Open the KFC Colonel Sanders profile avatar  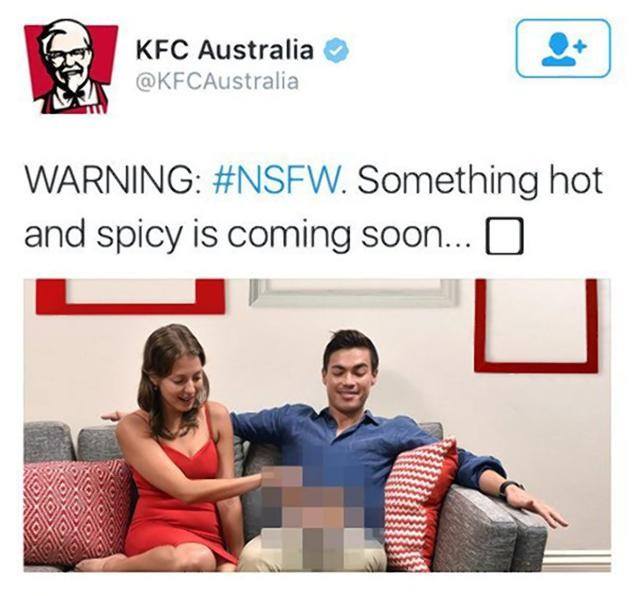tap(71, 66)
